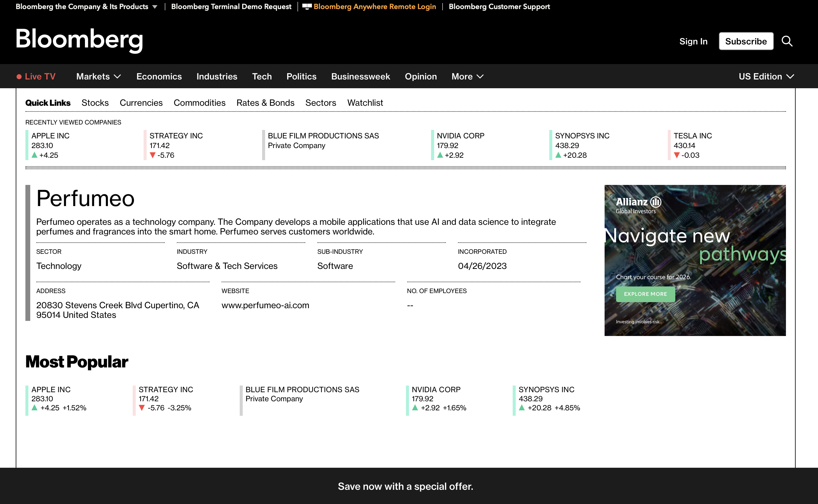Open www.perfumeo-ai.com website link
Image resolution: width=818 pixels, height=504 pixels.
(x=265, y=305)
